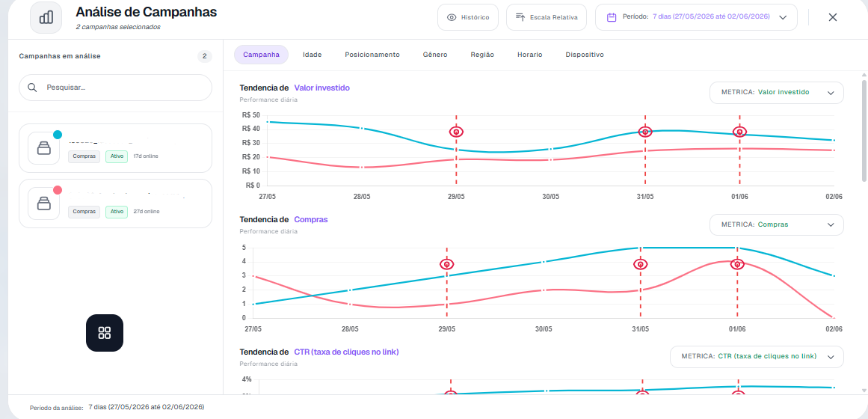868x419 pixels.
Task: Click the blue color dot on first campaign
Action: coord(58,135)
